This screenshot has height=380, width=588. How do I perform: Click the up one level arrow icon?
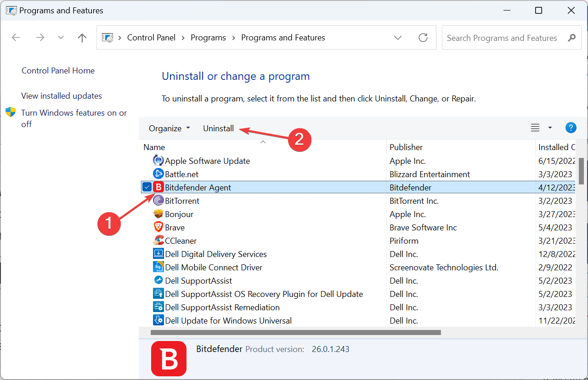click(x=82, y=38)
